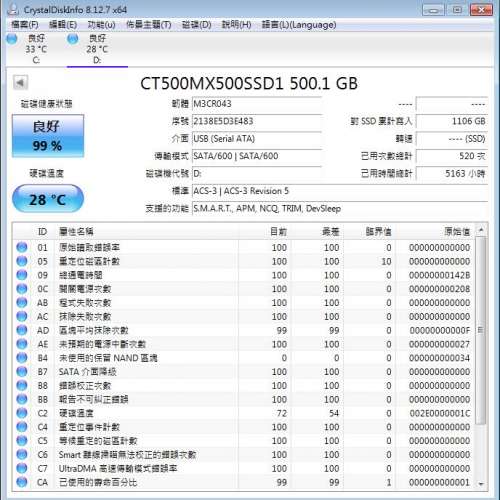Screen dimensions: 500x500
Task: Open the 佈景主題(T) menu
Action: point(149,25)
